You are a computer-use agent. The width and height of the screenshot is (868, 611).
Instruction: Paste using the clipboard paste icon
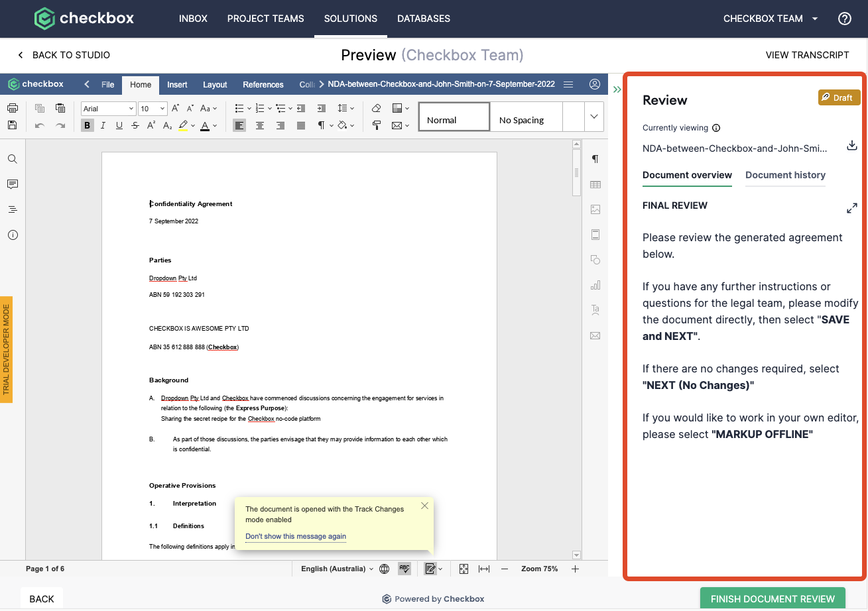[60, 108]
